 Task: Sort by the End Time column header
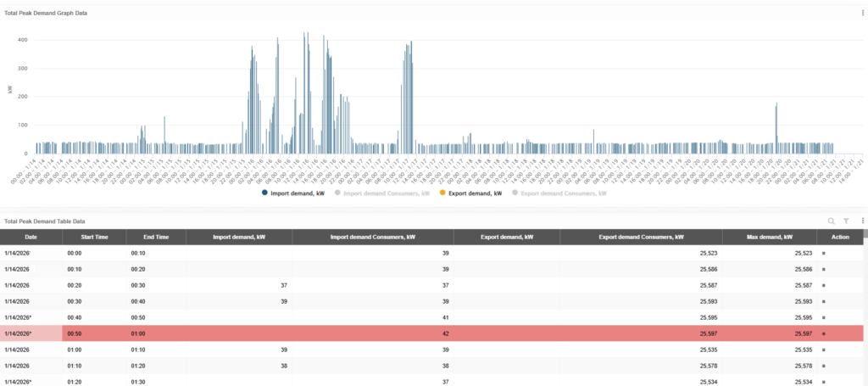(x=156, y=237)
